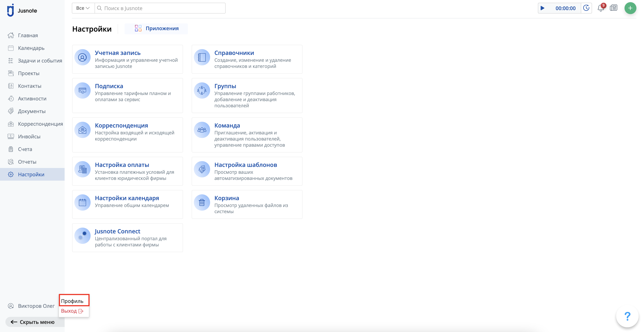This screenshot has height=332, width=644.
Task: Select Выход to log out
Action: [x=72, y=311]
